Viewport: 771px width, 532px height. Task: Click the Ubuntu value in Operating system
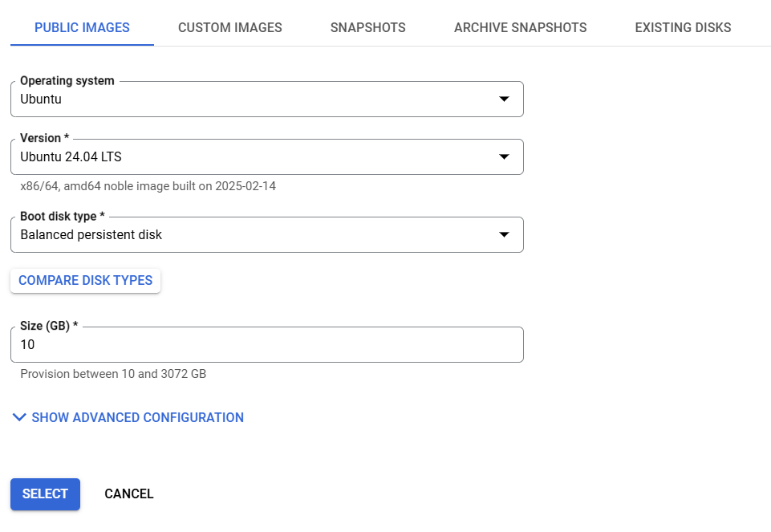(x=41, y=99)
